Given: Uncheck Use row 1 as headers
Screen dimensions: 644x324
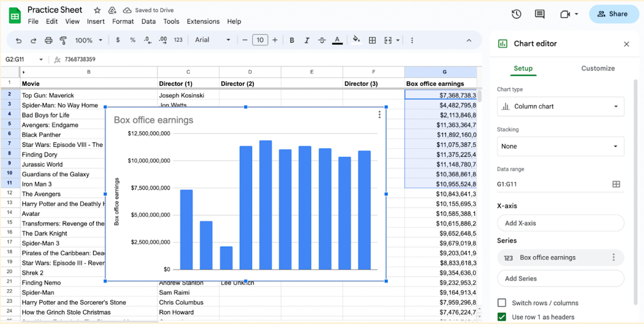Looking at the screenshot, I should click(x=502, y=317).
